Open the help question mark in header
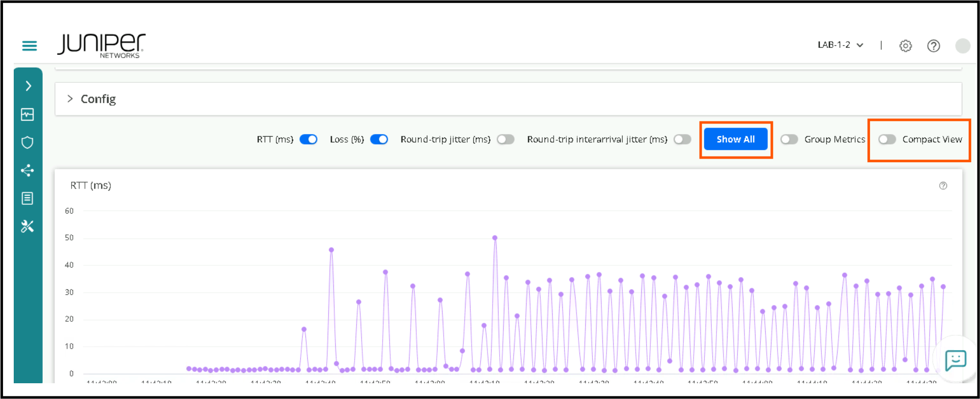Viewport: 980px width, 399px height. point(933,46)
